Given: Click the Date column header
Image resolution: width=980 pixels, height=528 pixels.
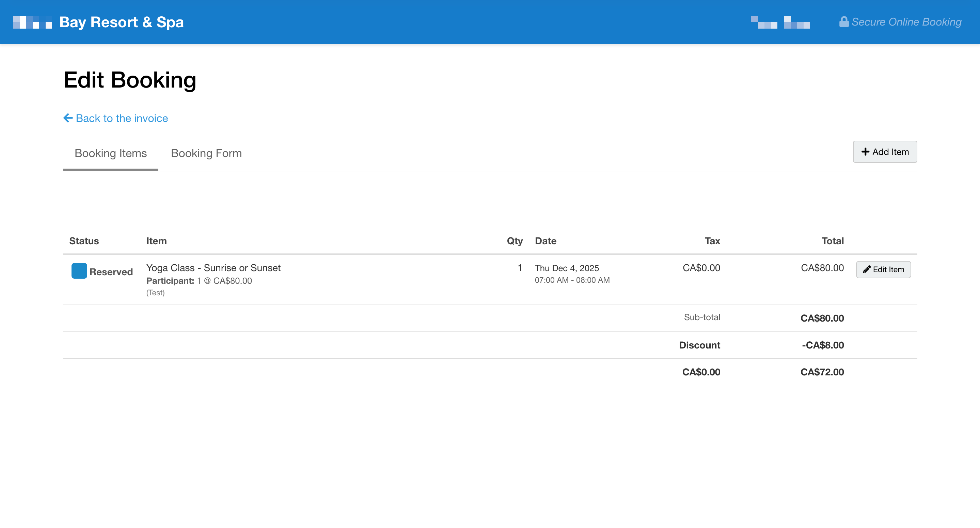Looking at the screenshot, I should point(546,241).
